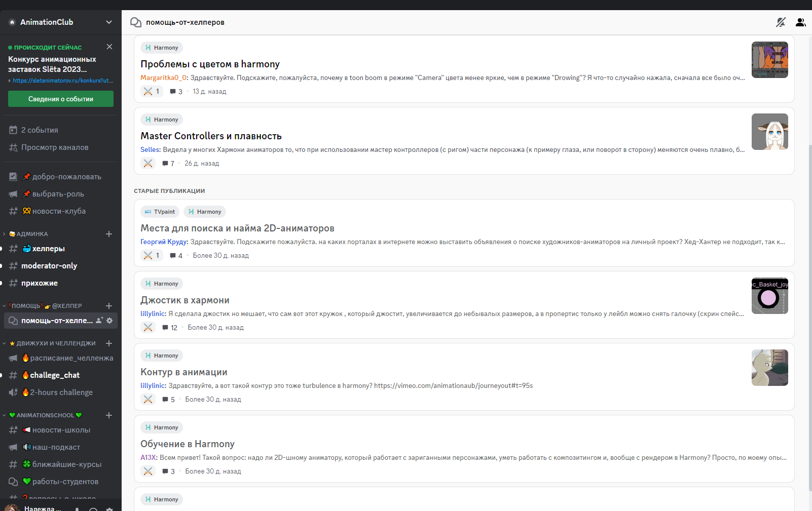
Task: Click author name Margaritka0_0 on the first post
Action: (164, 78)
